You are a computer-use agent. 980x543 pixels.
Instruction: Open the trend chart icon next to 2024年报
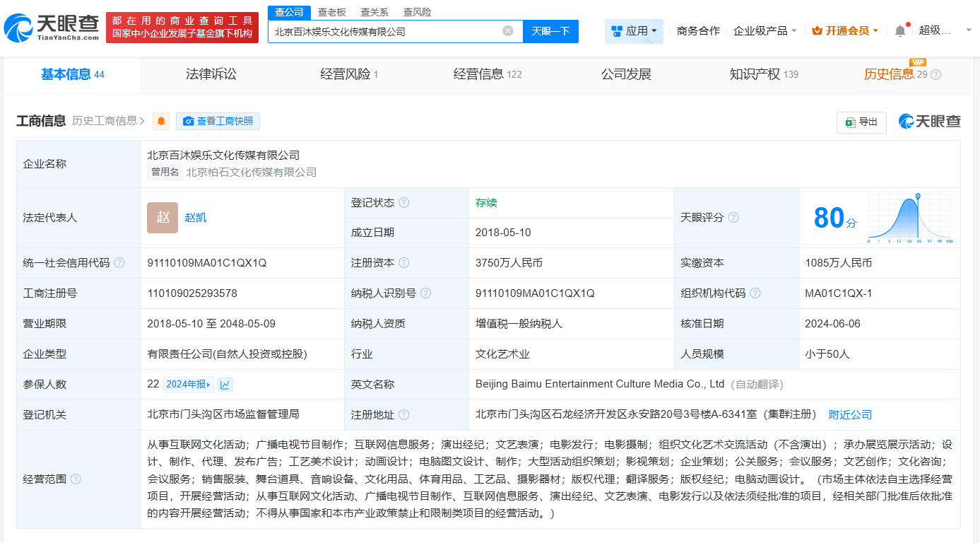(x=227, y=383)
